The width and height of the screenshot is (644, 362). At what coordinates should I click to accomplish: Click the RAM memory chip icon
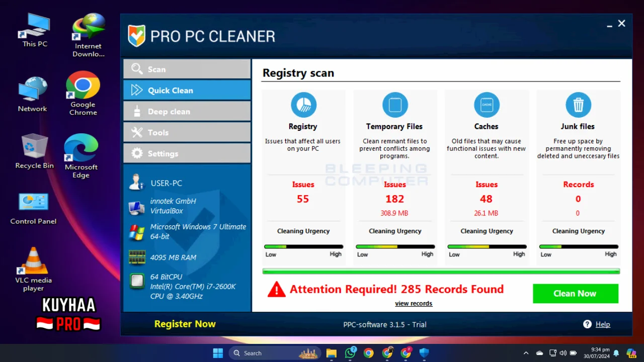point(136,257)
